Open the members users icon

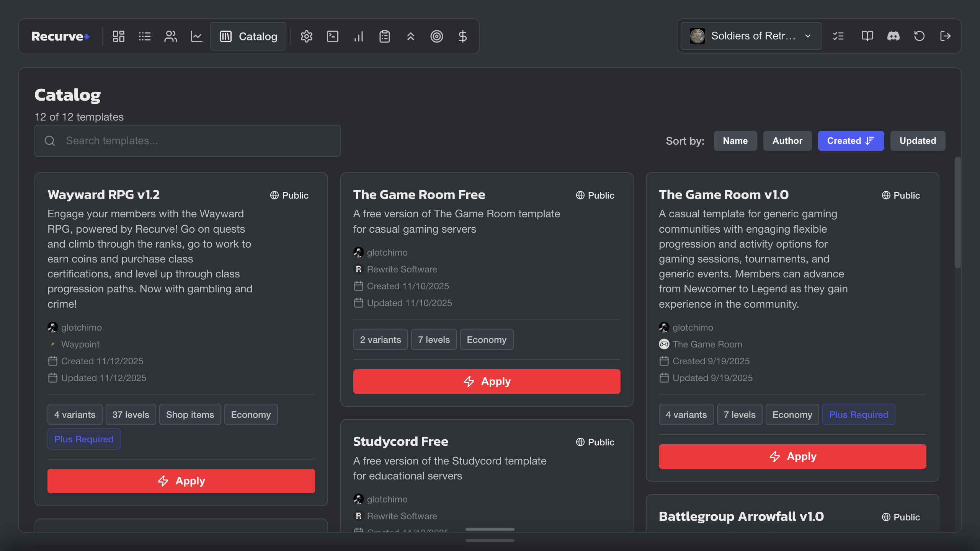pos(170,36)
